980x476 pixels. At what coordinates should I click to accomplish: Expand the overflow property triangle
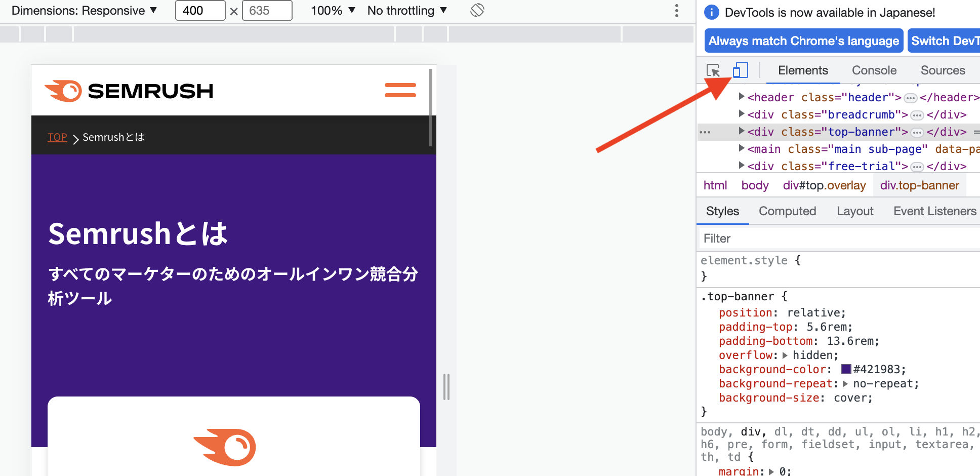[x=785, y=355]
